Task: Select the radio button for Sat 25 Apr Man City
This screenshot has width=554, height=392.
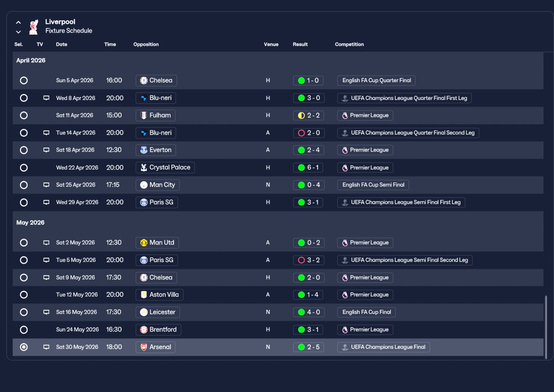Action: 24,185
